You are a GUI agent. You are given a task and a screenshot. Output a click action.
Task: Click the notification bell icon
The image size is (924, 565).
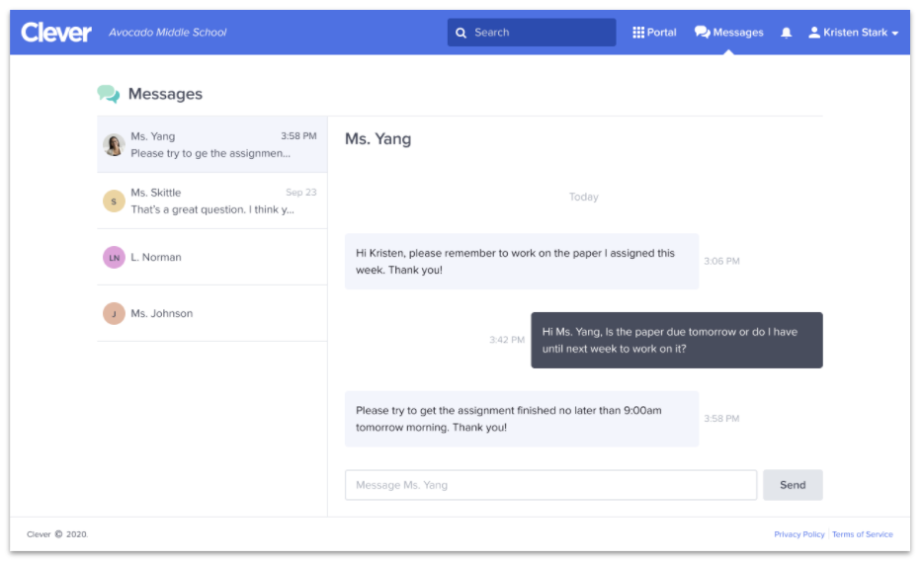(x=787, y=33)
